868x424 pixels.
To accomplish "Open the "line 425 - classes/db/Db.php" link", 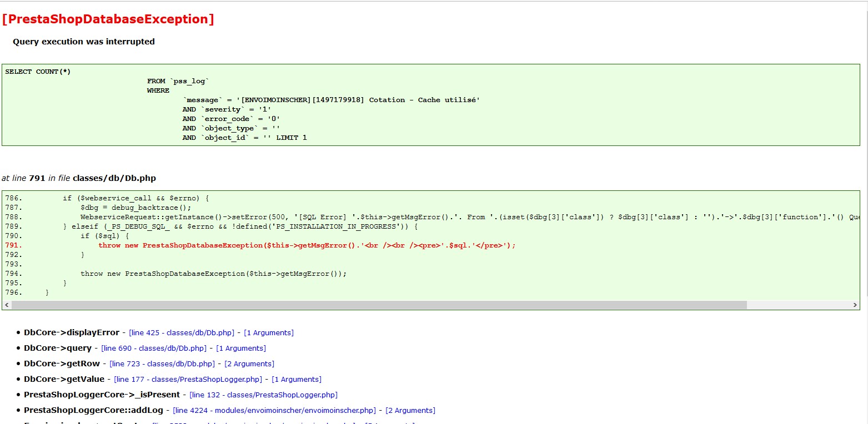I will point(182,333).
